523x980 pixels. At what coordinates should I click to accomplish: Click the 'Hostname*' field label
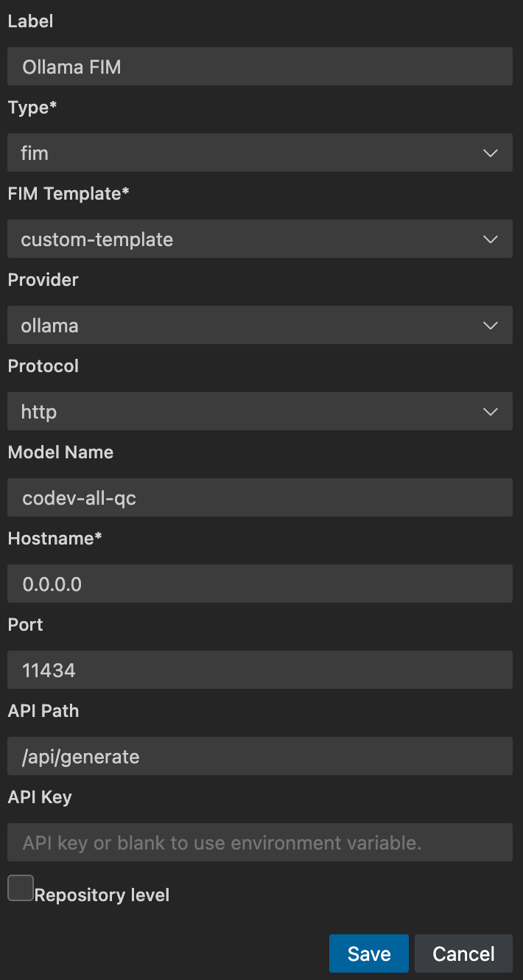[x=55, y=539]
